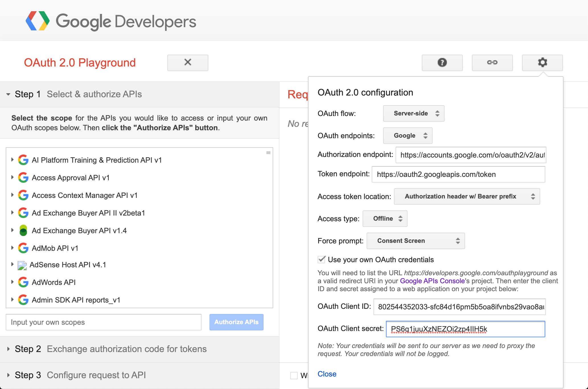
Task: Click Google icon beside AdWords API
Action: click(x=23, y=282)
